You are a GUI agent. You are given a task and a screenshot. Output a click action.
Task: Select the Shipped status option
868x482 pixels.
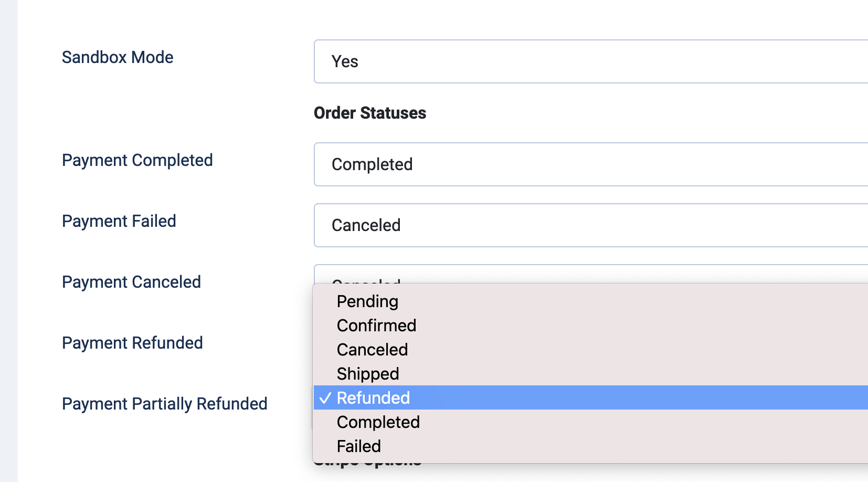pyautogui.click(x=368, y=374)
